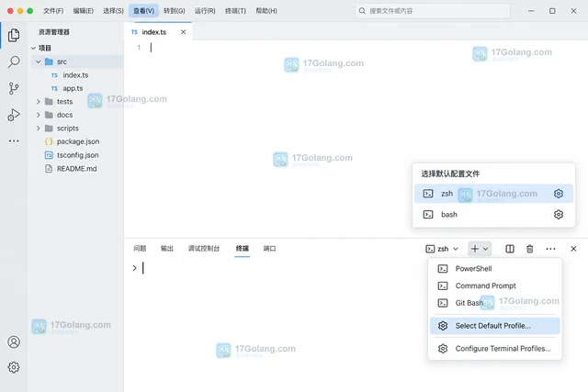The image size is (588, 392).
Task: Switch to the 输出 panel tab
Action: point(167,249)
